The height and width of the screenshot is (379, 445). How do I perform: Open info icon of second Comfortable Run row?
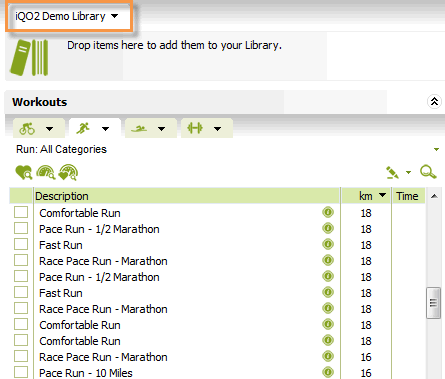pyautogui.click(x=328, y=324)
